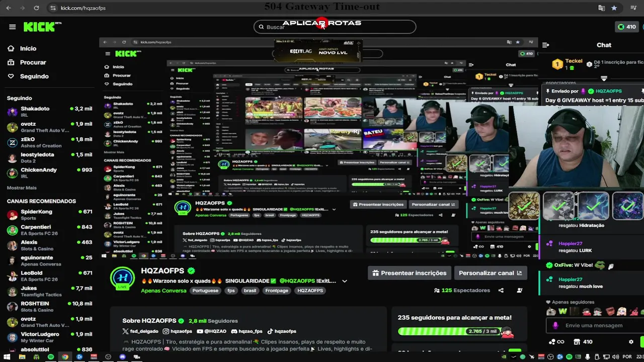Viewport: 644px width, 362px height.
Task: Insert the green W emote from quick emote bar
Action: coord(562,311)
